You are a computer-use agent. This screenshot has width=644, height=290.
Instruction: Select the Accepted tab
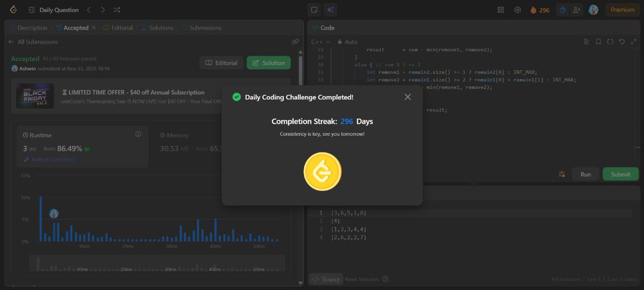[x=72, y=28]
